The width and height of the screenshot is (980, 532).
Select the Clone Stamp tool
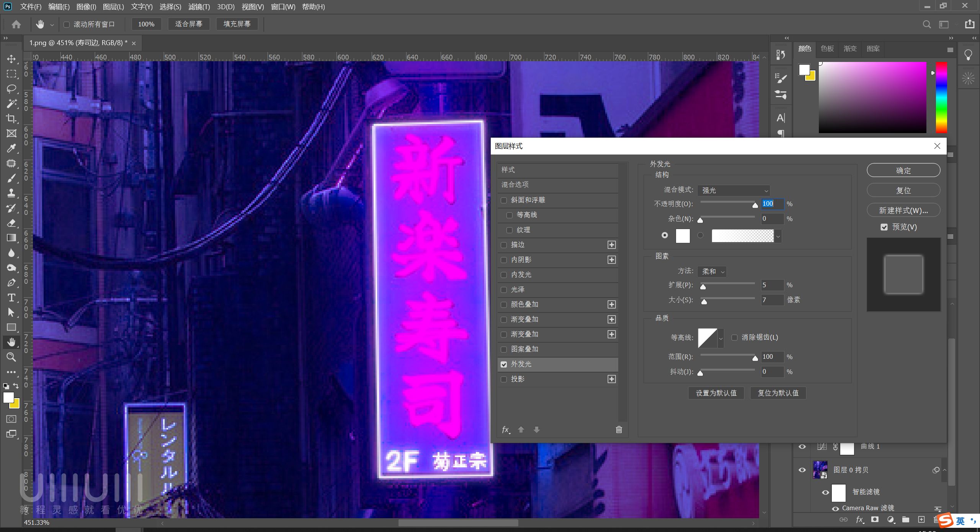(x=11, y=193)
